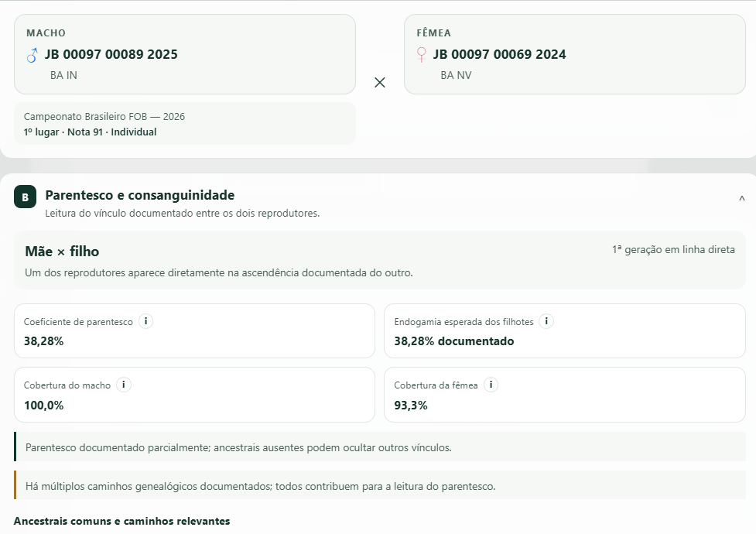Click the FÊMEA card header label

(434, 33)
